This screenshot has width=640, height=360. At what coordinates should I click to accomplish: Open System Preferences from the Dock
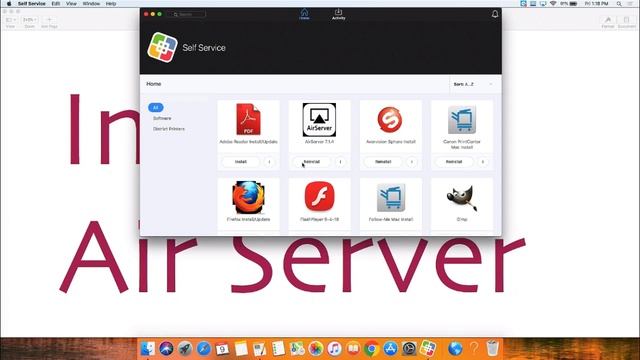(x=409, y=349)
